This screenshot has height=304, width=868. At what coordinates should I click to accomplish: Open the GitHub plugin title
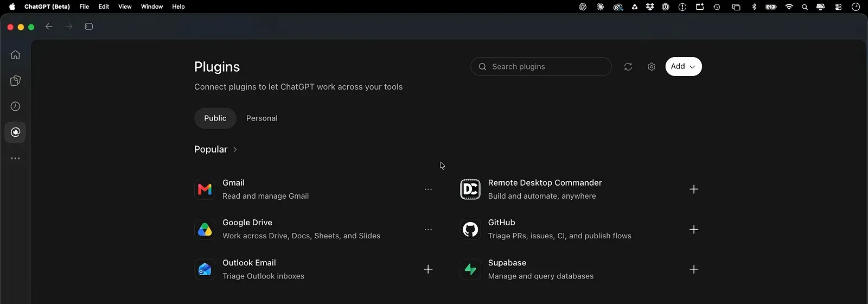click(501, 223)
